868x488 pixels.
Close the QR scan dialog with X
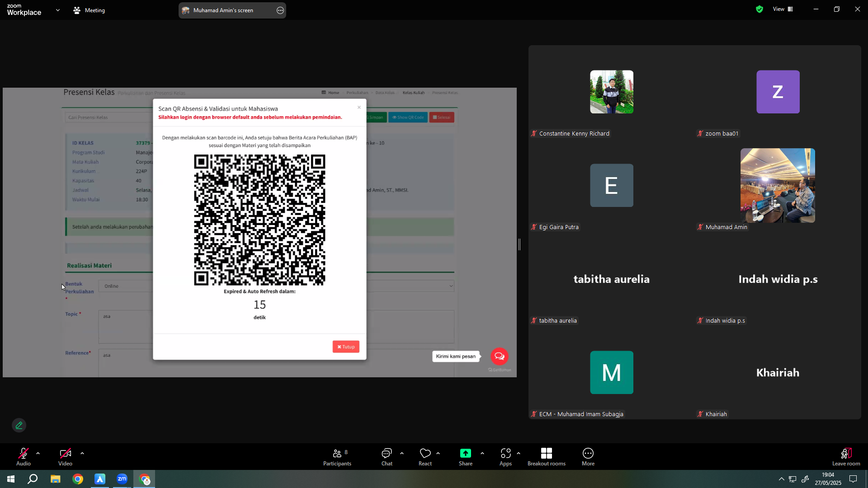359,107
